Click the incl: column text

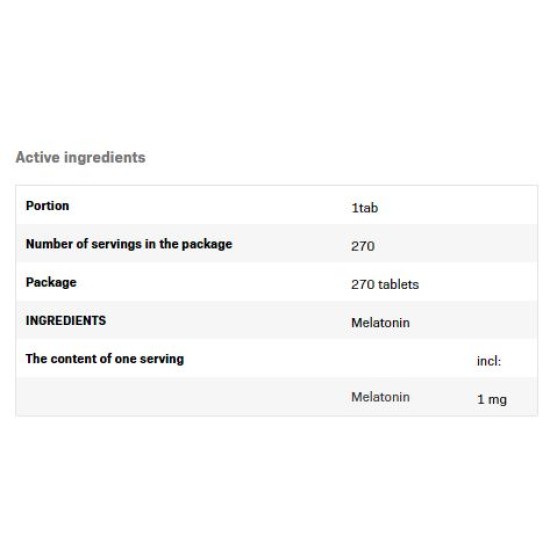[489, 361]
